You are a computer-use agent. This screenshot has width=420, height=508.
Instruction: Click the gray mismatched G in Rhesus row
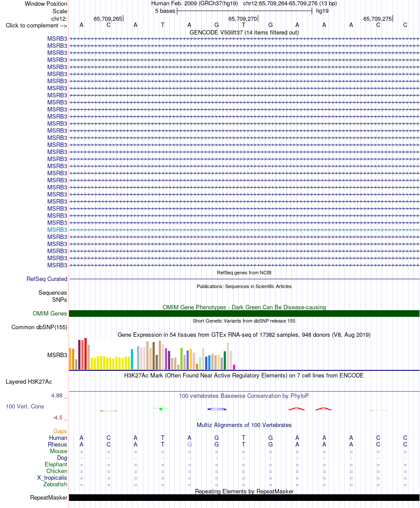(x=190, y=444)
